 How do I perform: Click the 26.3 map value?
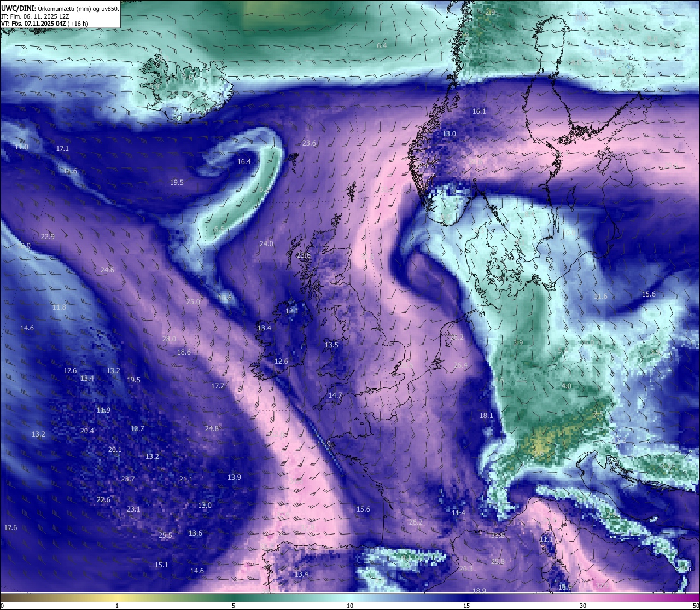click(465, 568)
